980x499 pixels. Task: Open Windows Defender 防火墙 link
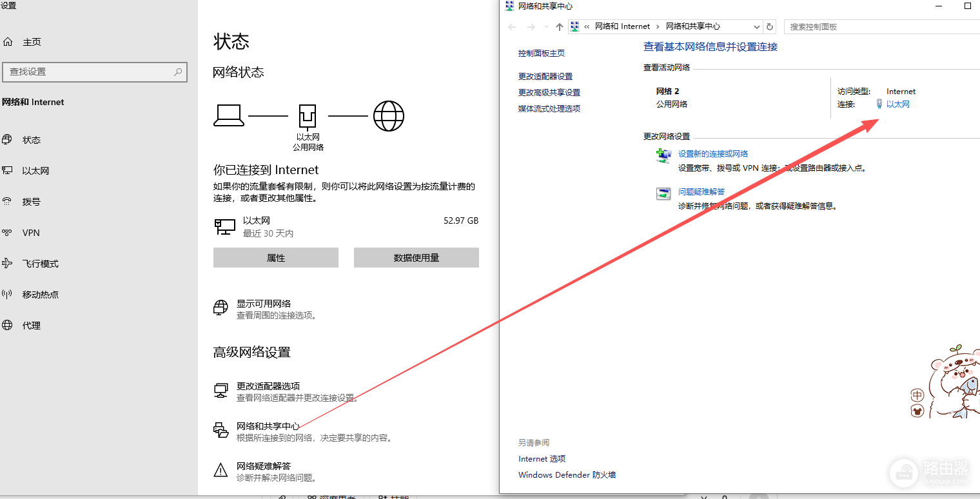coord(567,475)
